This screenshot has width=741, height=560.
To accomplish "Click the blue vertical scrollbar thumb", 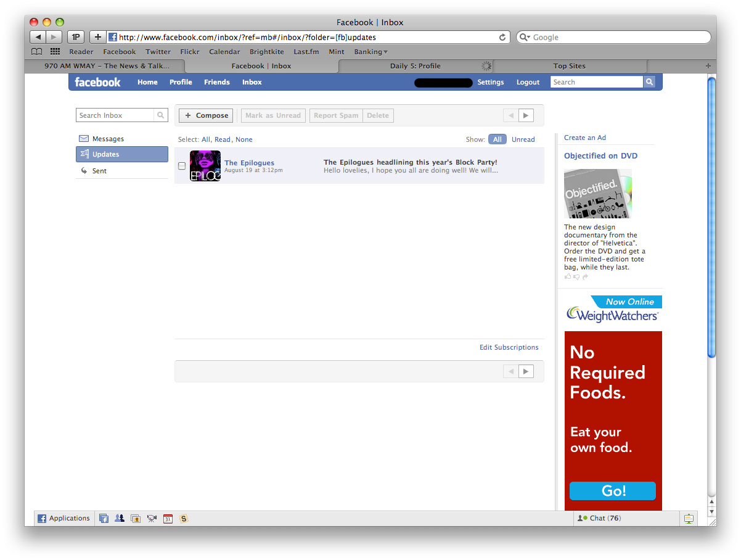I will (712, 216).
